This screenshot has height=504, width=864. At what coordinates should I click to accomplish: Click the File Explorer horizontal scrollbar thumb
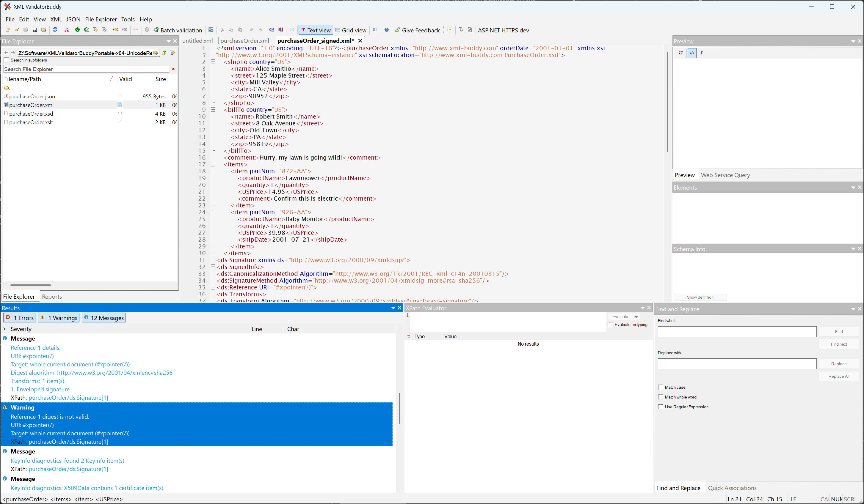pyautogui.click(x=31, y=285)
